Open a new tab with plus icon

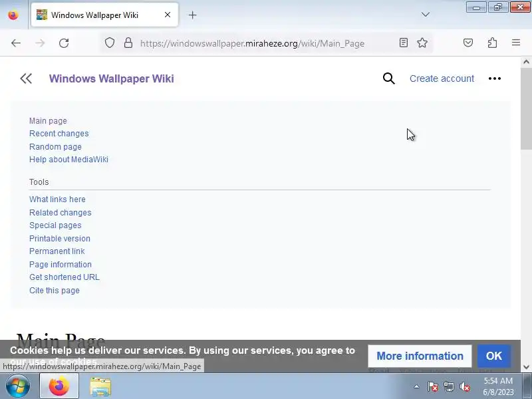point(192,15)
